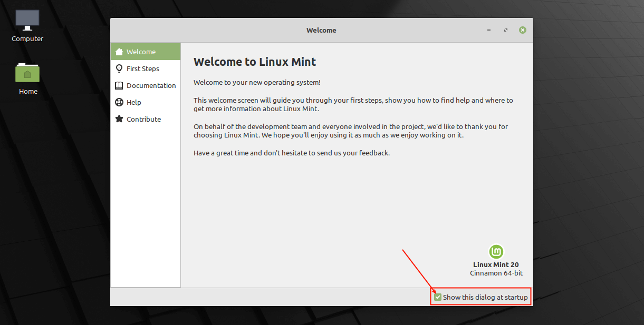Click the Welcome window title bar text
Viewport: 644px width, 325px height.
coord(321,30)
